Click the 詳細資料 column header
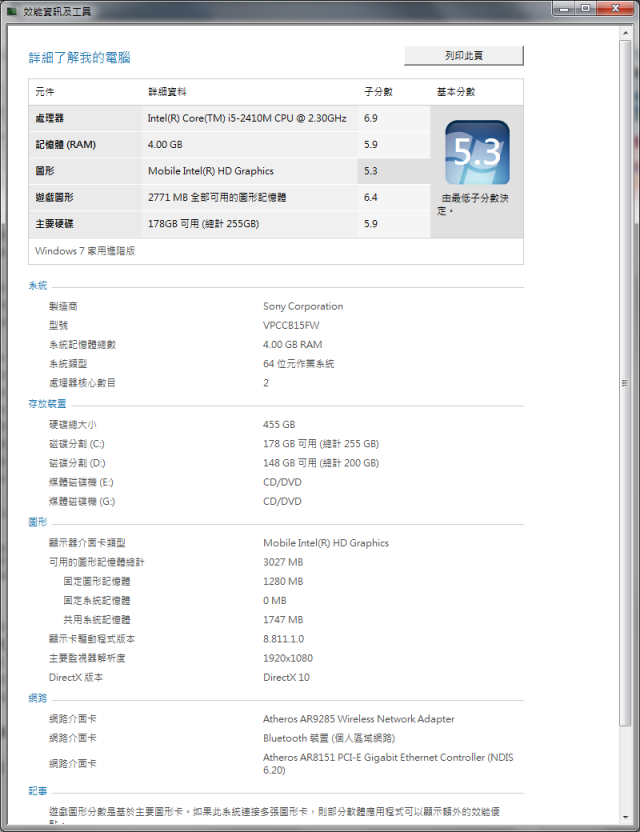The width and height of the screenshot is (640, 832). [x=167, y=92]
